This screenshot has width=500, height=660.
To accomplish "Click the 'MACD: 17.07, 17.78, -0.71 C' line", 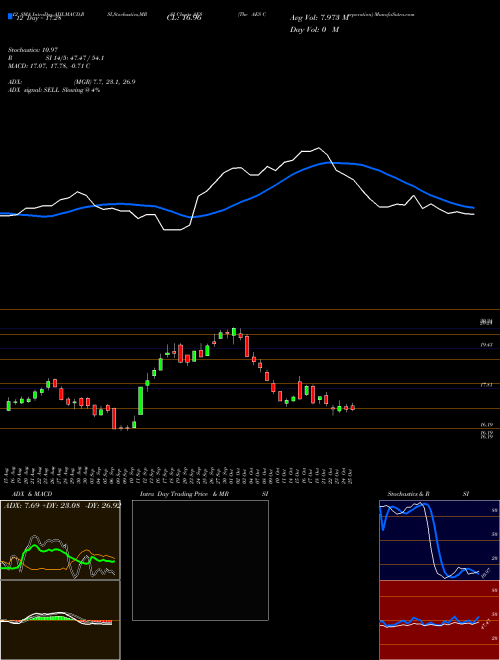I will pyautogui.click(x=49, y=66).
